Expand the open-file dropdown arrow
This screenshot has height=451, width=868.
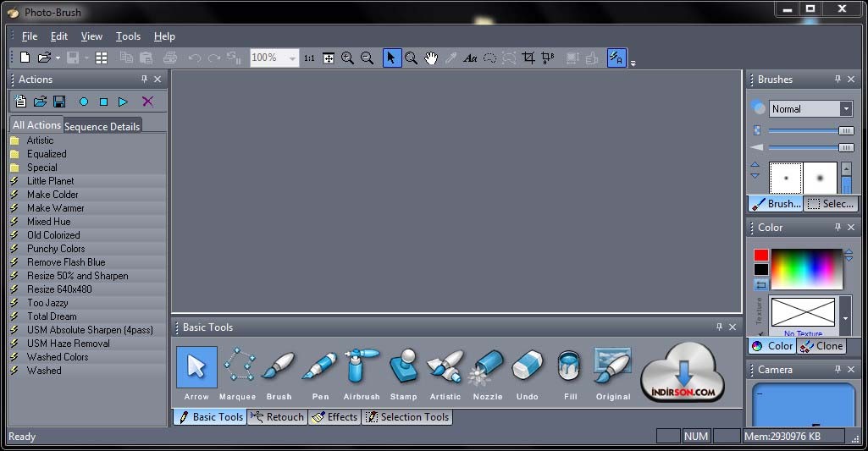pyautogui.click(x=58, y=58)
